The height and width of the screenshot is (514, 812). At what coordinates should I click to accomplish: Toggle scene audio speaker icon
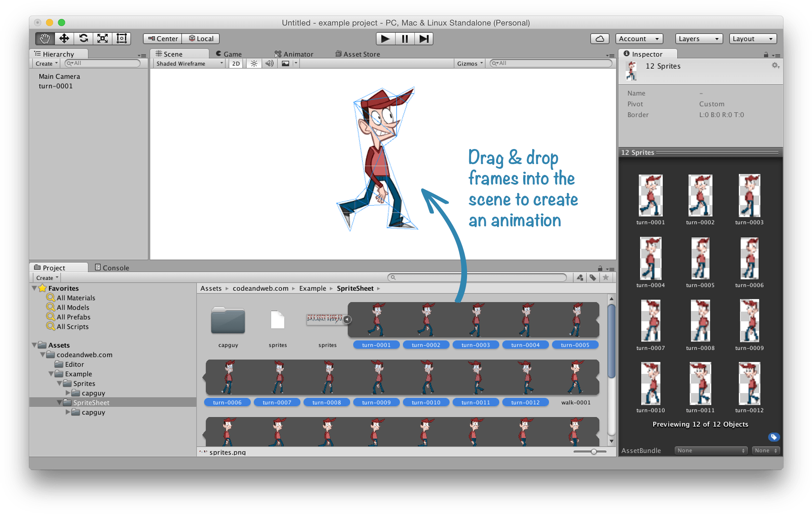(x=269, y=64)
